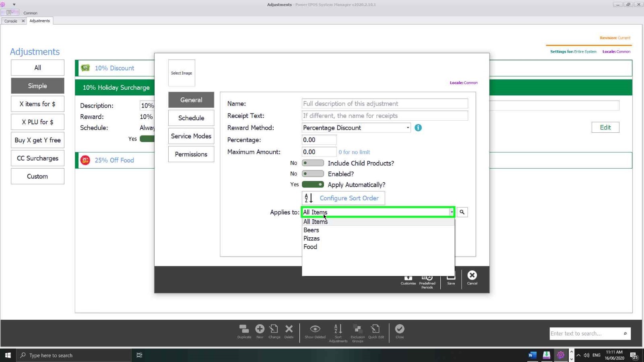Click the magnifier next to Applies to
The width and height of the screenshot is (644, 362).
pos(462,212)
